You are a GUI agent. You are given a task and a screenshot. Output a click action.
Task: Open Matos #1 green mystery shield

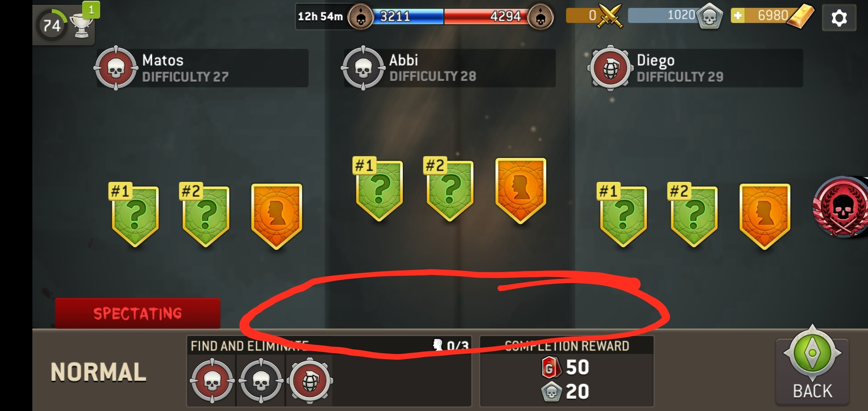[134, 215]
